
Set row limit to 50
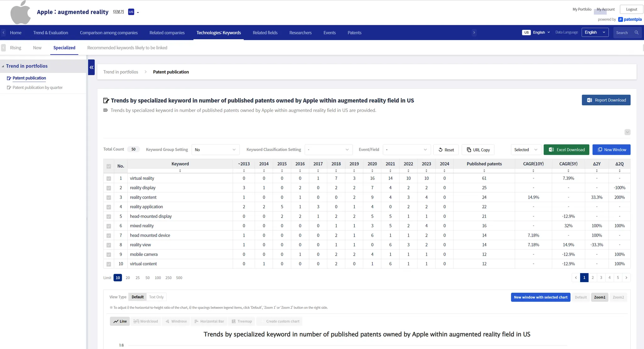tap(147, 278)
